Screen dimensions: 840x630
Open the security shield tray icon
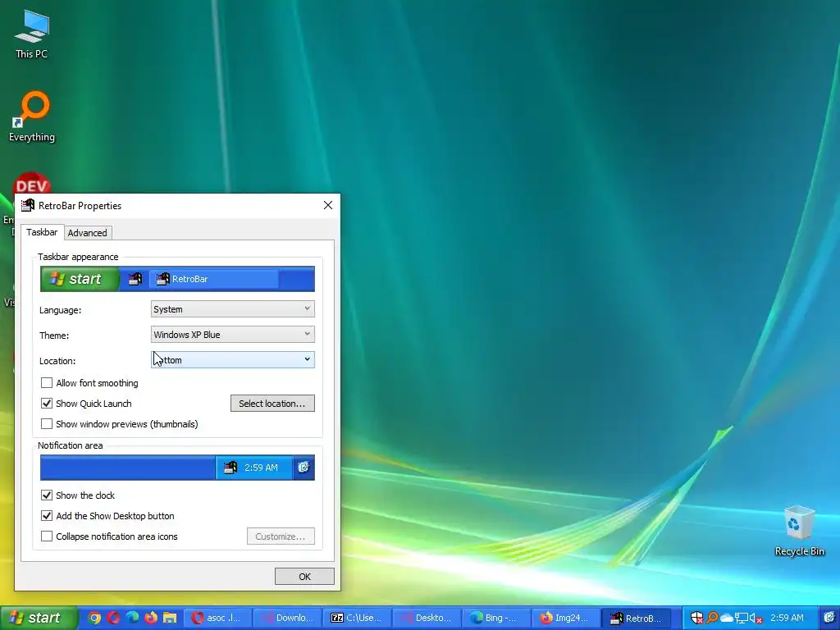click(697, 618)
